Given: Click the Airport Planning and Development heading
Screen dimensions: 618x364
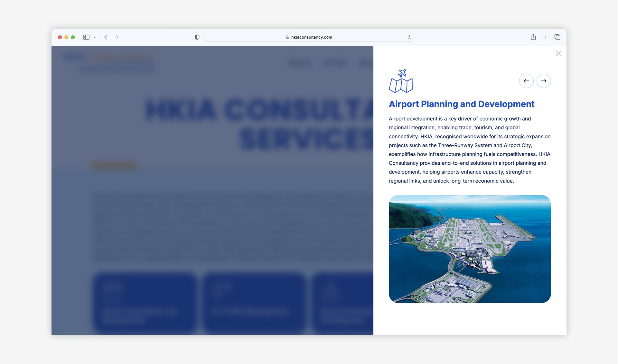Looking at the screenshot, I should point(461,104).
